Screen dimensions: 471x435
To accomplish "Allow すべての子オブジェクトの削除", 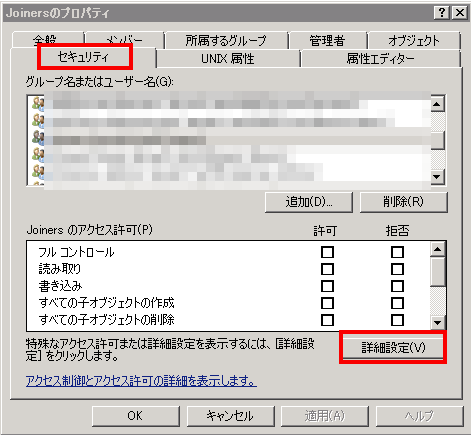I will click(x=327, y=320).
